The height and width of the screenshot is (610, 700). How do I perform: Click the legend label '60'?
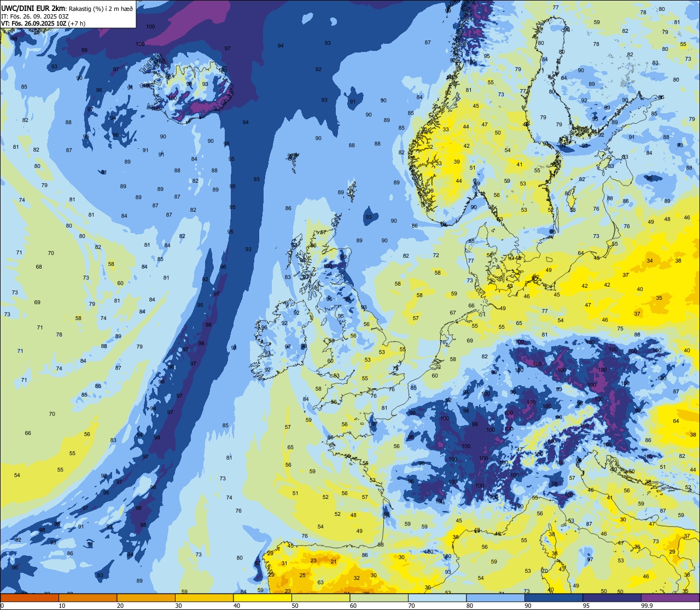(x=353, y=606)
